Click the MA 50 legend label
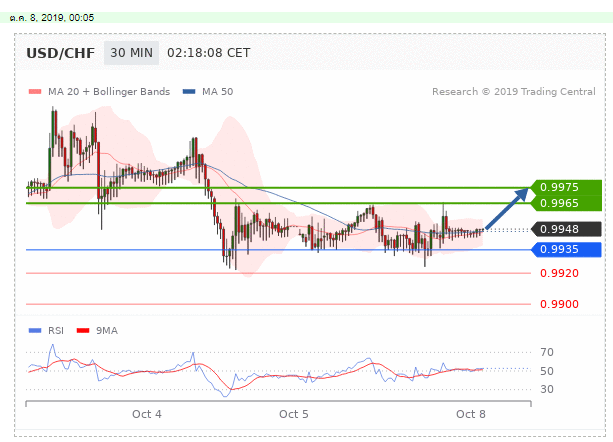 [x=218, y=92]
